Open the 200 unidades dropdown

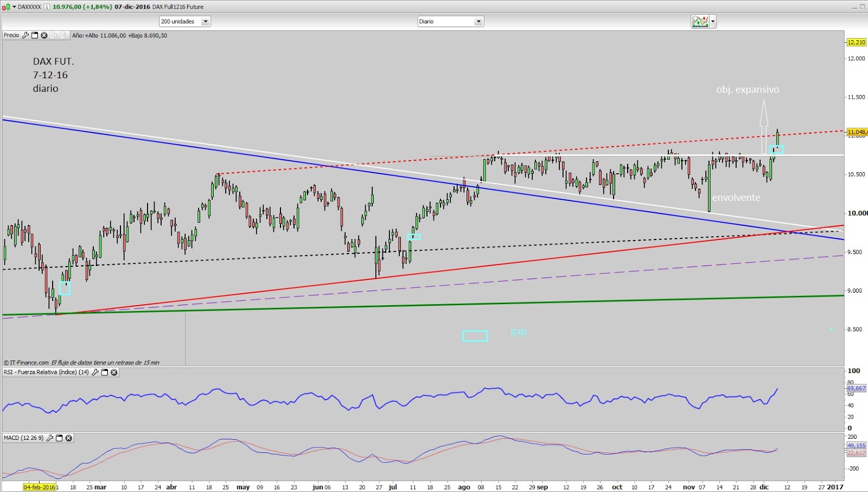184,21
